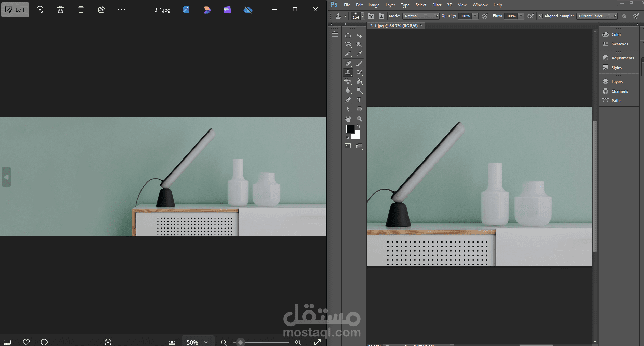The width and height of the screenshot is (644, 346).
Task: Choose the Brush tool in the toolbar
Action: 359,64
